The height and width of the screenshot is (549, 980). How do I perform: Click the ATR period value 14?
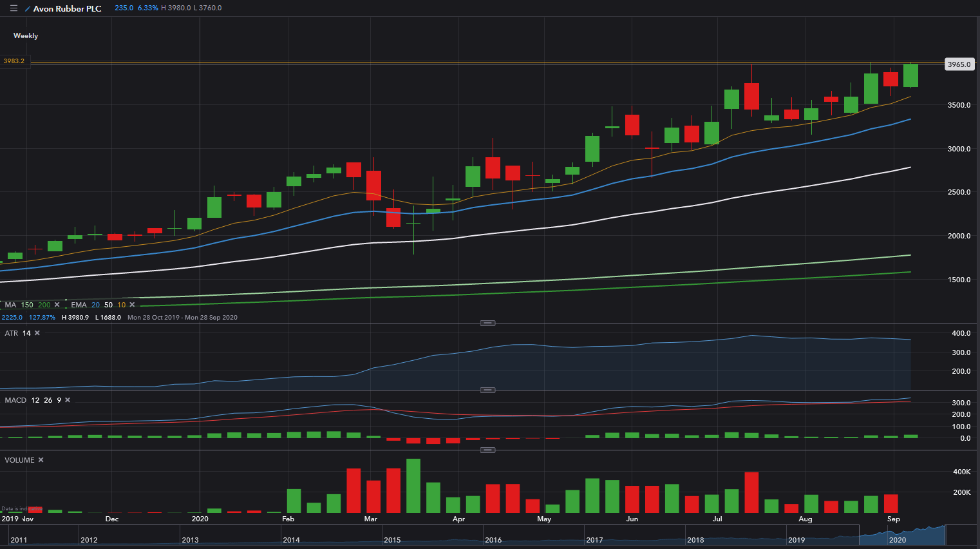tap(26, 333)
